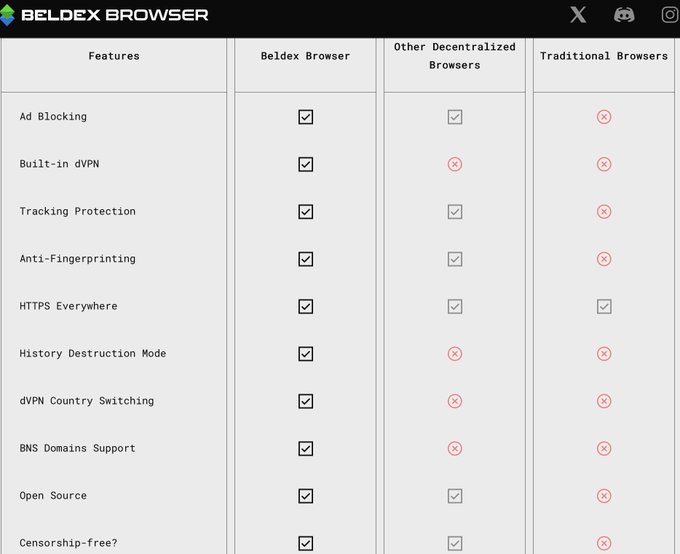Click Traditional Browsers red X for History Destruction Mode
The width and height of the screenshot is (680, 554).
(x=604, y=354)
